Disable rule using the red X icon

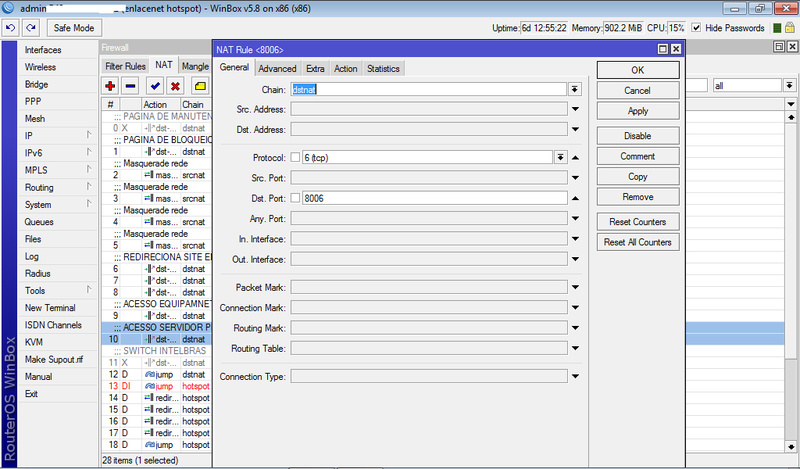click(x=175, y=86)
